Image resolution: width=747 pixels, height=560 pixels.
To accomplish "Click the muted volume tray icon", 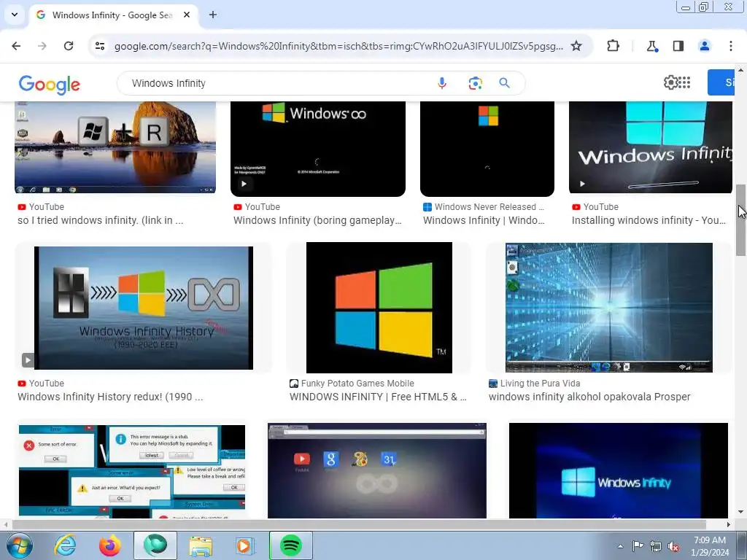I will 673,546.
